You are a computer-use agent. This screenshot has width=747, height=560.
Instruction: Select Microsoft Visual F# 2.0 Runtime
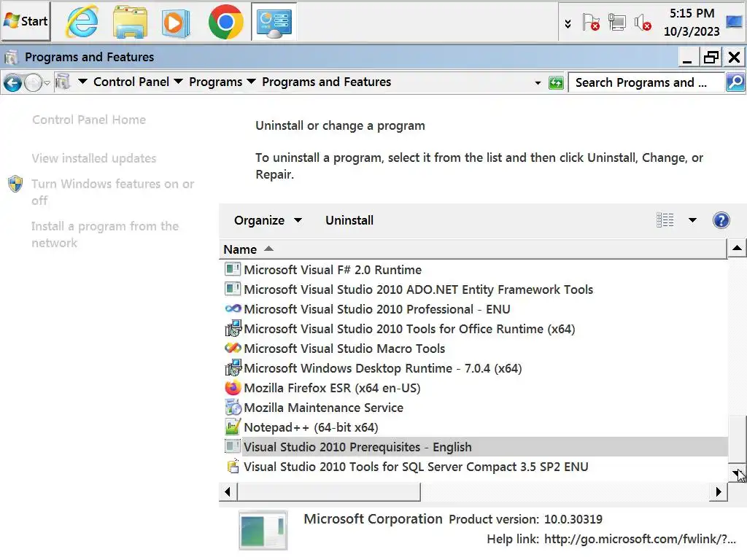(x=333, y=270)
